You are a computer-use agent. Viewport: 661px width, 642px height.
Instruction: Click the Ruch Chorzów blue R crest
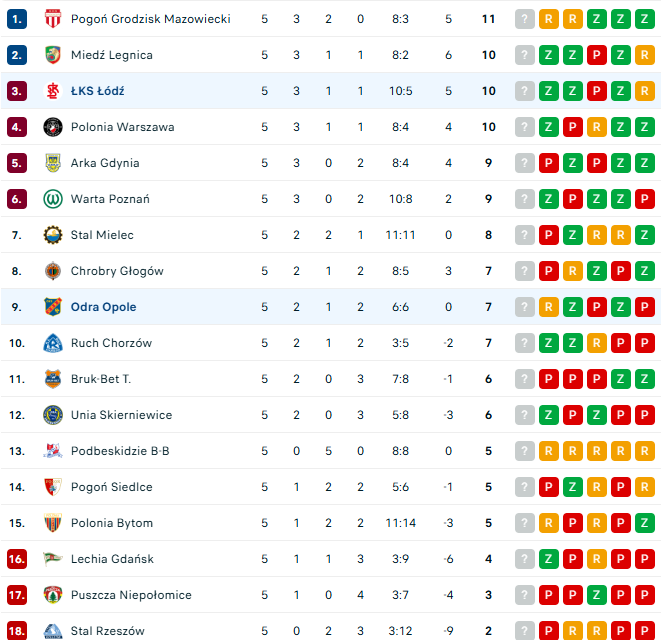coord(53,343)
